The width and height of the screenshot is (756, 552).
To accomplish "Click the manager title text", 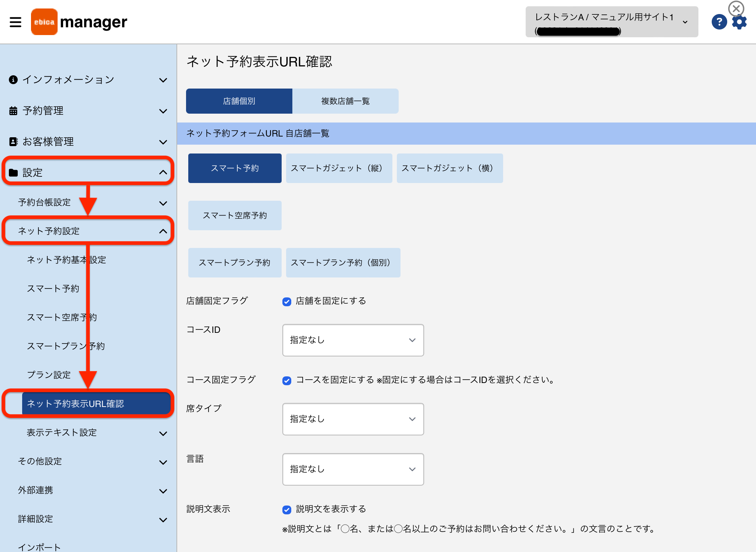I will (x=94, y=22).
